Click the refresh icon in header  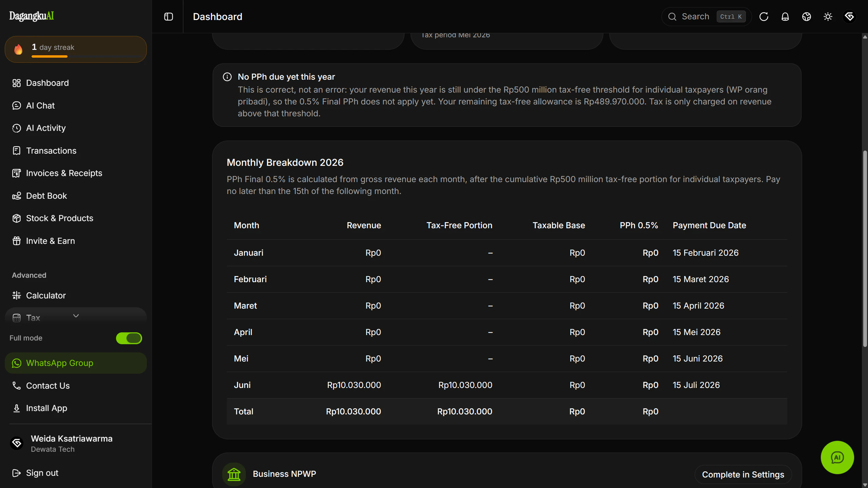pos(764,17)
